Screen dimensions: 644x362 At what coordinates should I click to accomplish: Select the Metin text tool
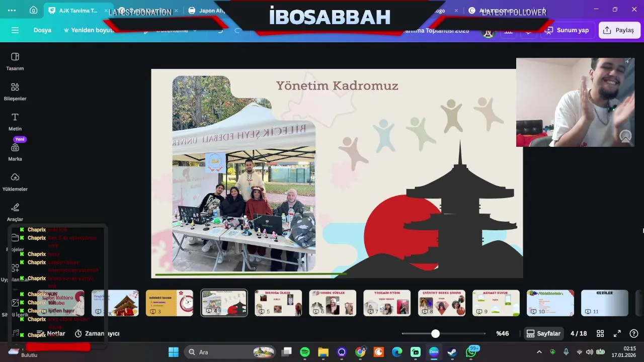[15, 122]
